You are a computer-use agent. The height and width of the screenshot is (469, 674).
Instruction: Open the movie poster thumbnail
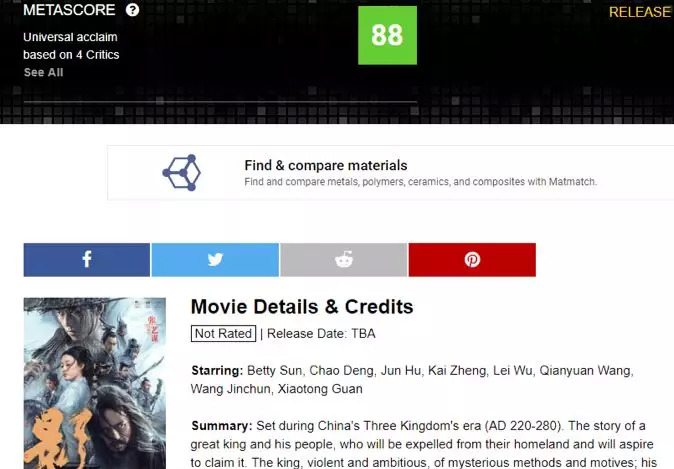95,383
